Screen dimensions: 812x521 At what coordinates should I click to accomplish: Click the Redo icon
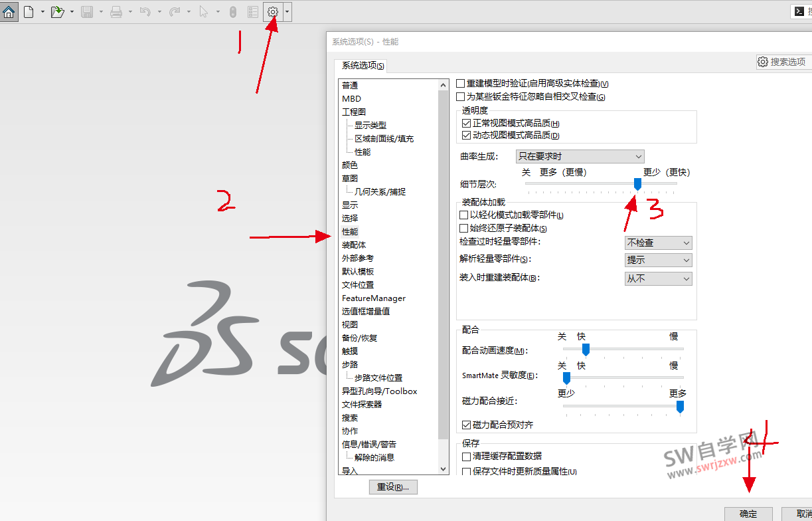[174, 11]
